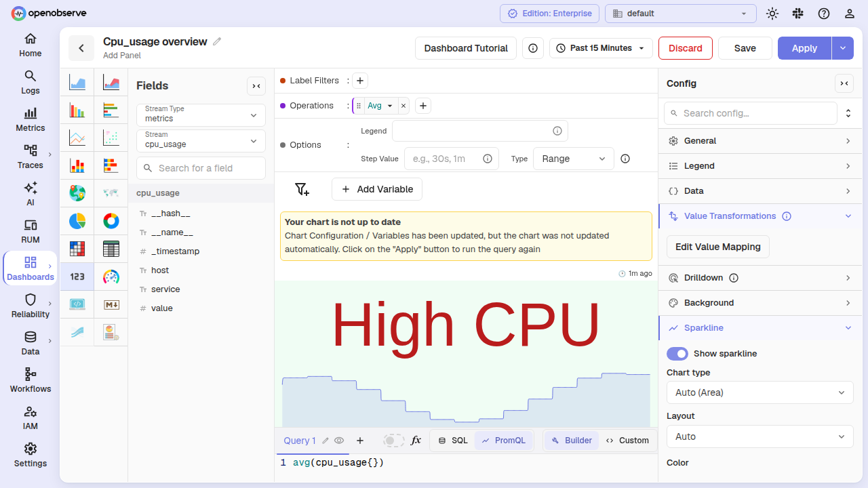The height and width of the screenshot is (488, 868).
Task: Expand the General config section
Action: (x=760, y=141)
